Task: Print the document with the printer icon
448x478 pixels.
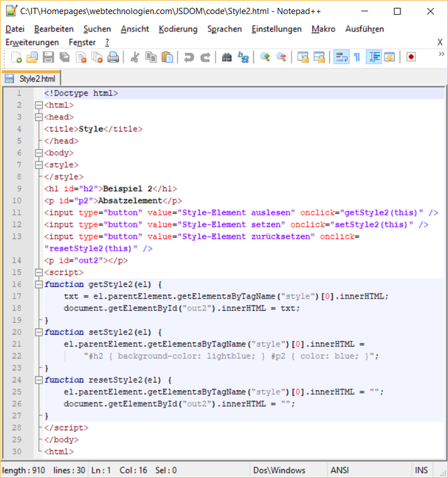Action: click(113, 57)
